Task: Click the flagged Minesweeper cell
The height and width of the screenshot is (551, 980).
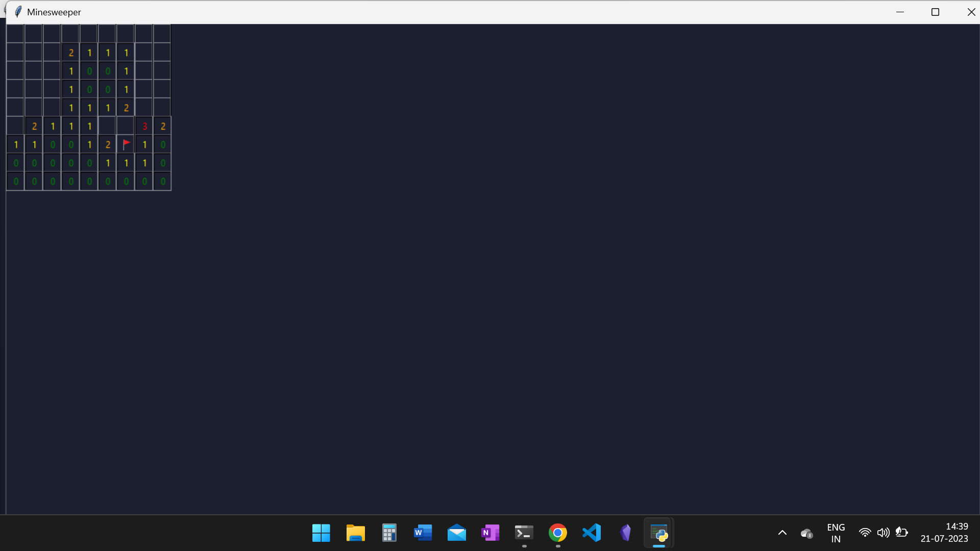Action: [126, 144]
